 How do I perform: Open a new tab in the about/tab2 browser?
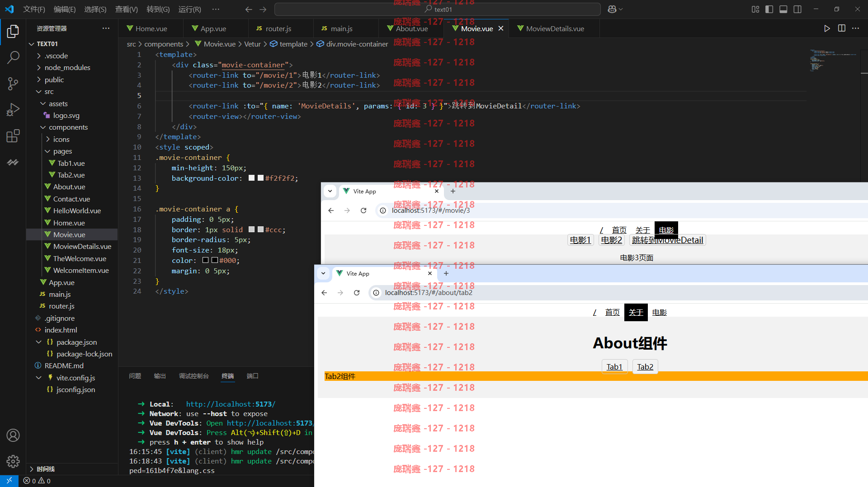[446, 274]
